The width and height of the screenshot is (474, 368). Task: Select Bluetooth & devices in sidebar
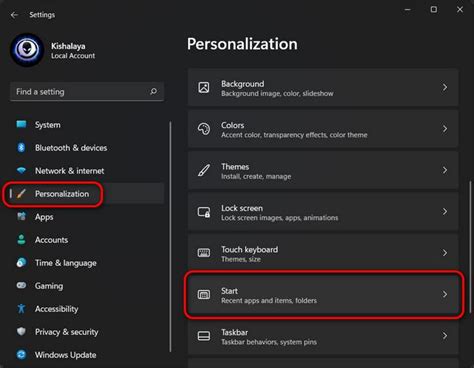pos(71,148)
